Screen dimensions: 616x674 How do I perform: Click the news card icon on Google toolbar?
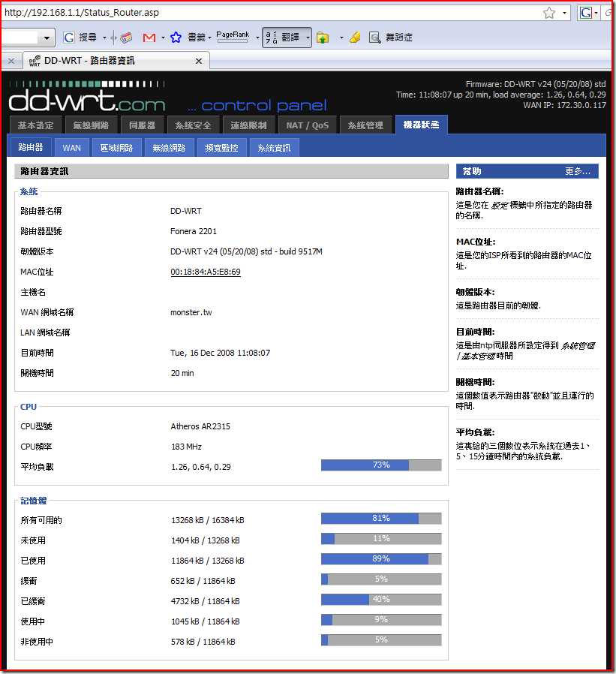(x=126, y=38)
